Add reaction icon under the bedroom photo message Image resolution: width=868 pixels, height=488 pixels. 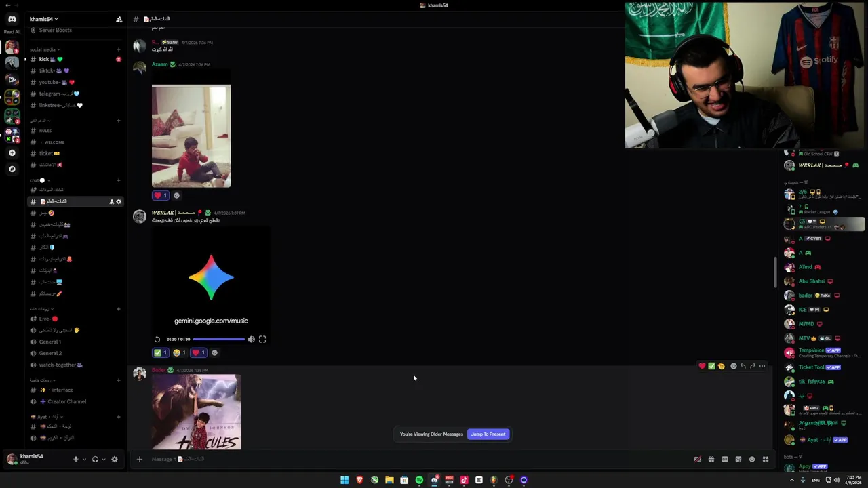coord(176,195)
